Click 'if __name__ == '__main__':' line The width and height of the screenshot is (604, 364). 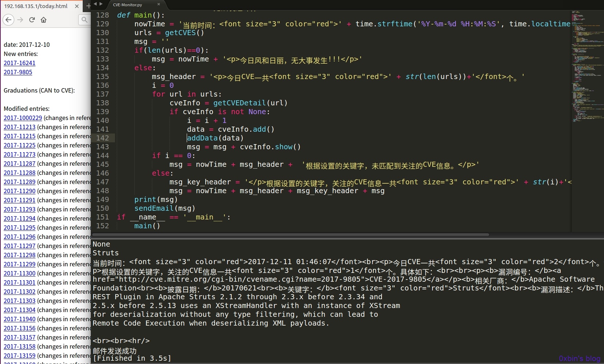174,217
